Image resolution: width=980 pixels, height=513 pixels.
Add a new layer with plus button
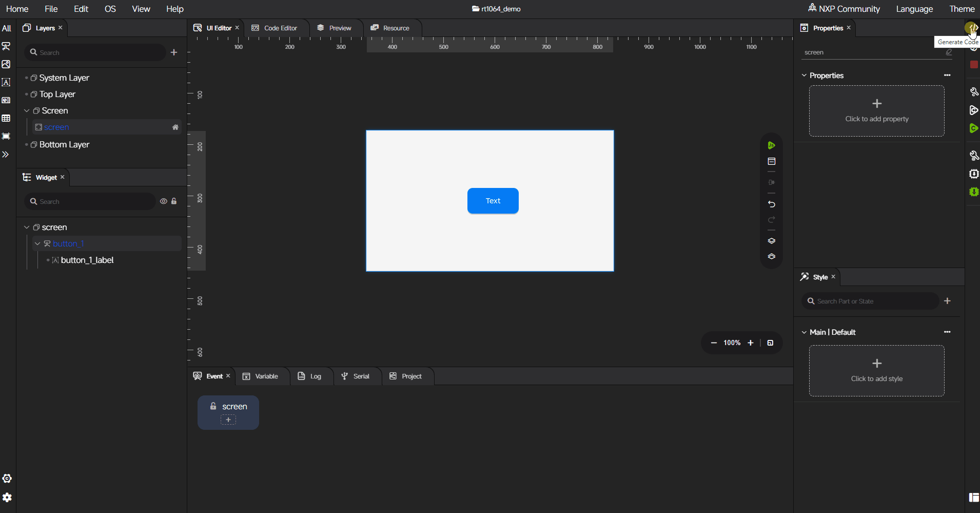pos(174,52)
